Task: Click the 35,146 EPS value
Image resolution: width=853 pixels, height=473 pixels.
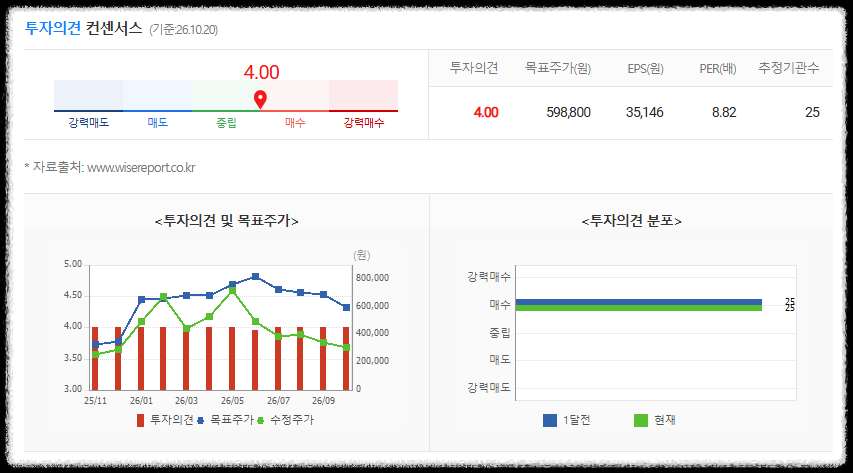Action: (x=645, y=112)
